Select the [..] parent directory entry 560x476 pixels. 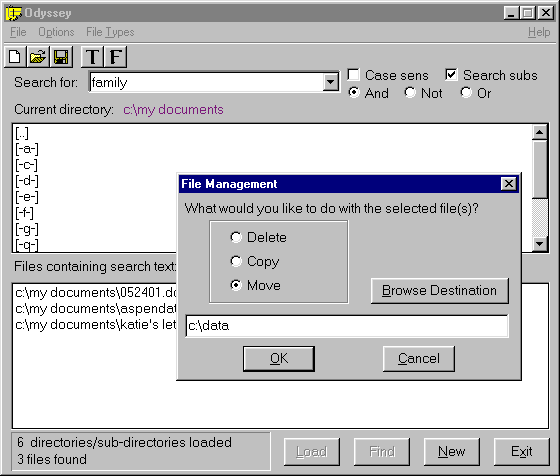coord(22,133)
